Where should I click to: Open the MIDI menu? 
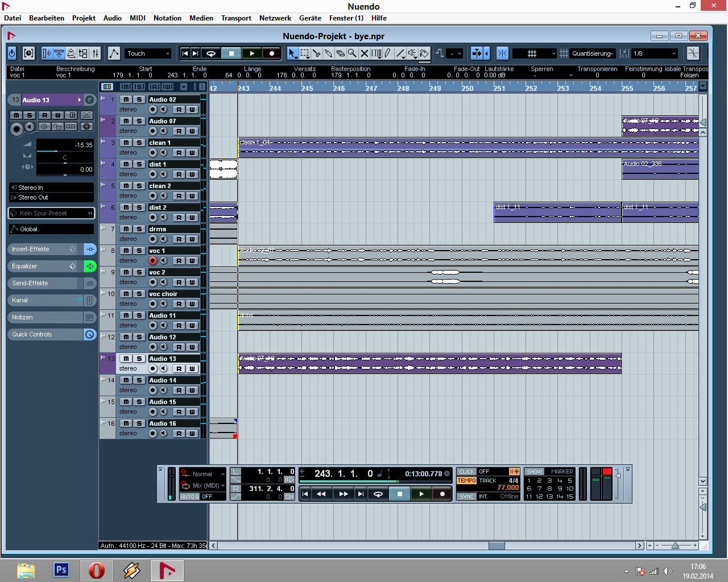[138, 18]
